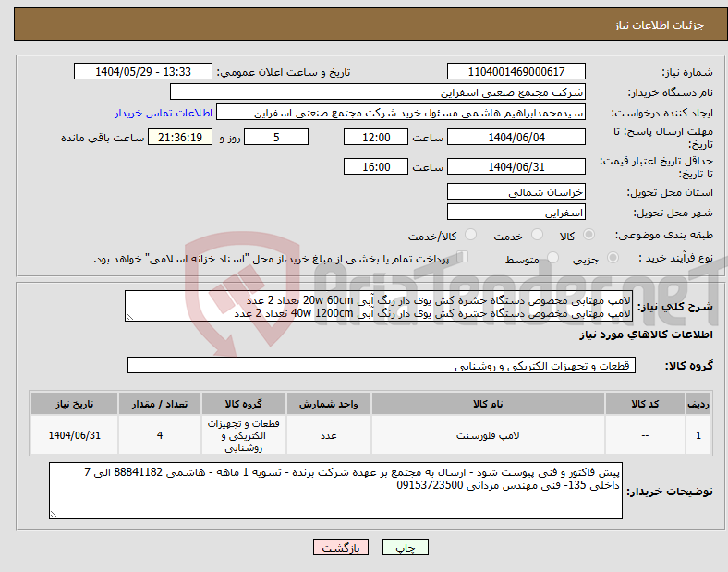Click the deadline time field 12:00
The image size is (728, 572).
[x=376, y=137]
